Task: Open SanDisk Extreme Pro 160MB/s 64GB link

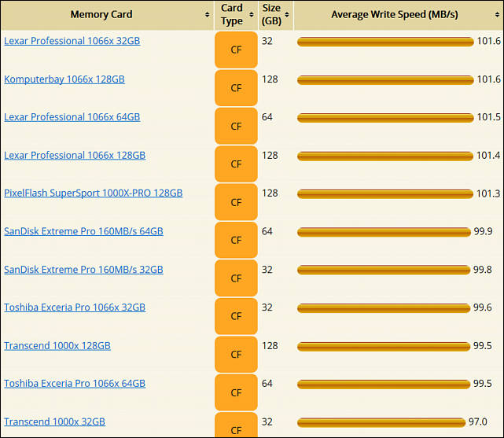Action: point(83,231)
